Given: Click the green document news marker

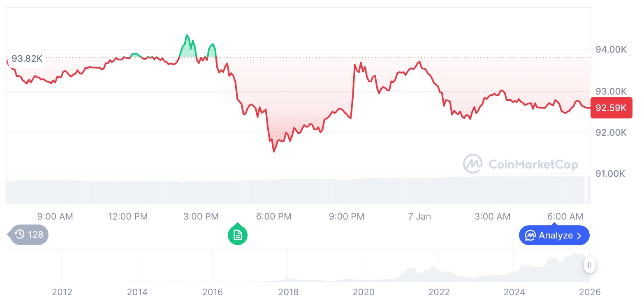Looking at the screenshot, I should tap(238, 235).
